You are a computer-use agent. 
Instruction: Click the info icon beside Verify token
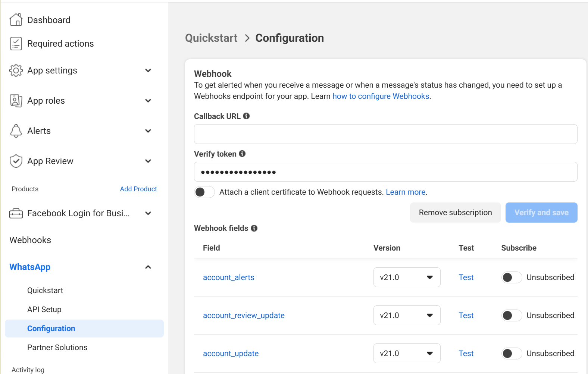(x=242, y=154)
